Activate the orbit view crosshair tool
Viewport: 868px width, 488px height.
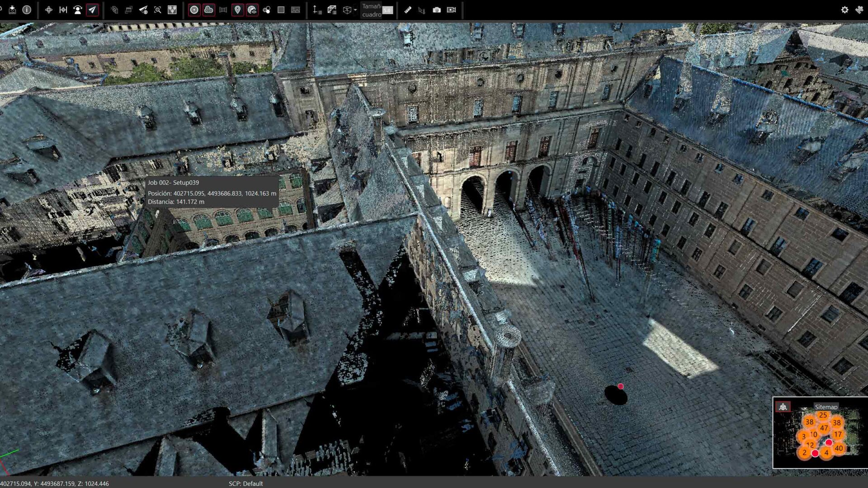pos(48,9)
